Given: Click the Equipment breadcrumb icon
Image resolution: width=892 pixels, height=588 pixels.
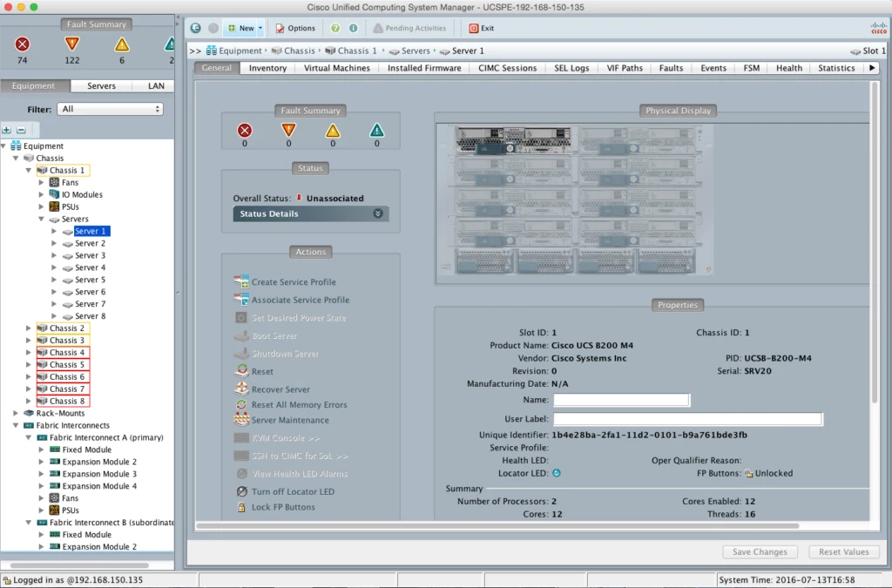Looking at the screenshot, I should pyautogui.click(x=212, y=51).
